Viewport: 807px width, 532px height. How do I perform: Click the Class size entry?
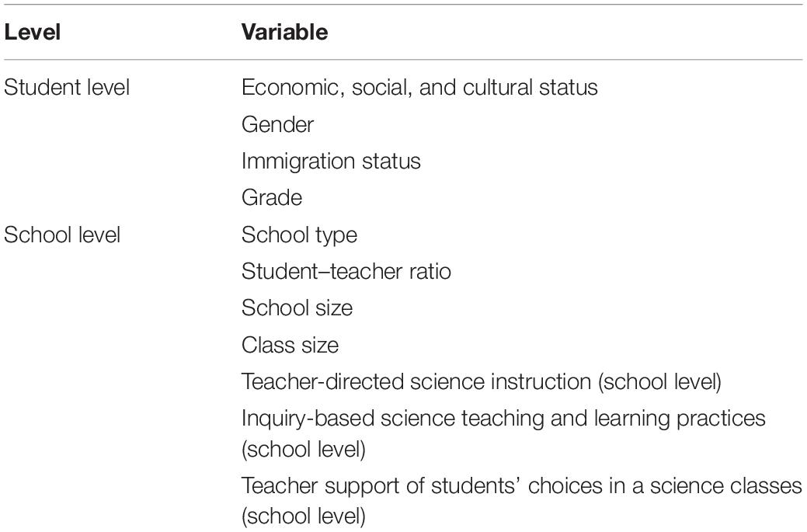point(290,345)
